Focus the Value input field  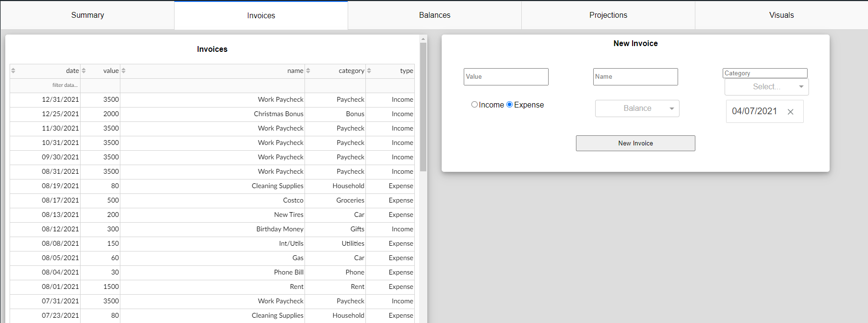[505, 77]
